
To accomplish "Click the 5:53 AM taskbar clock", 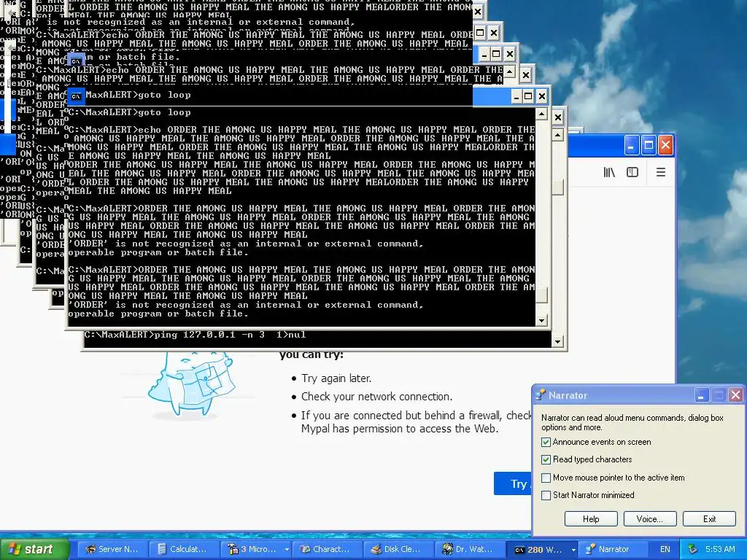I will [x=720, y=549].
